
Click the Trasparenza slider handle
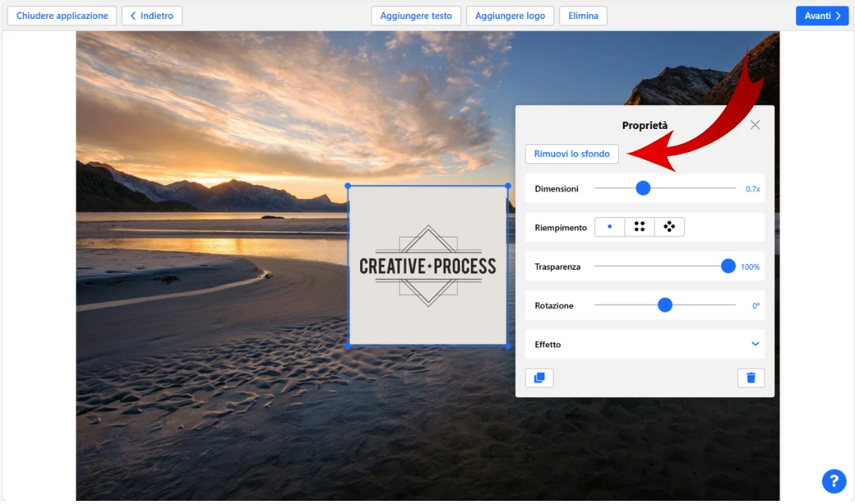click(x=728, y=266)
